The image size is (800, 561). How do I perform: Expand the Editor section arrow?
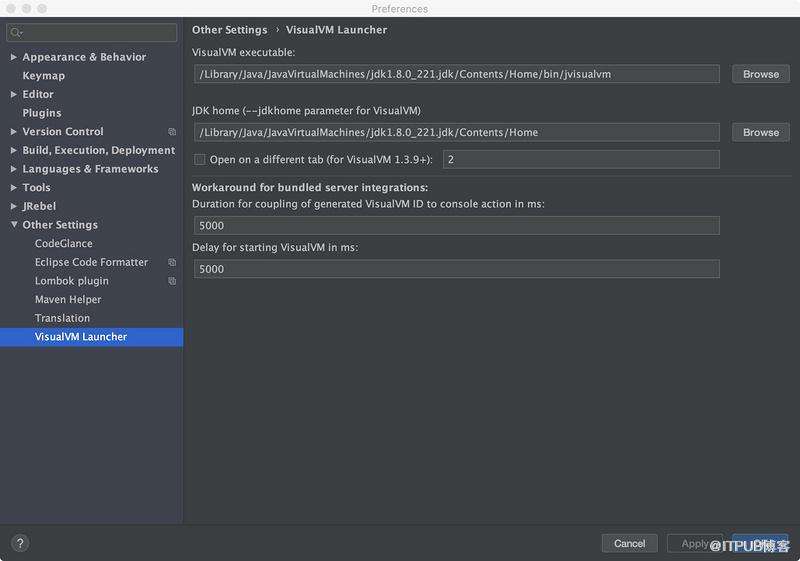[x=14, y=94]
